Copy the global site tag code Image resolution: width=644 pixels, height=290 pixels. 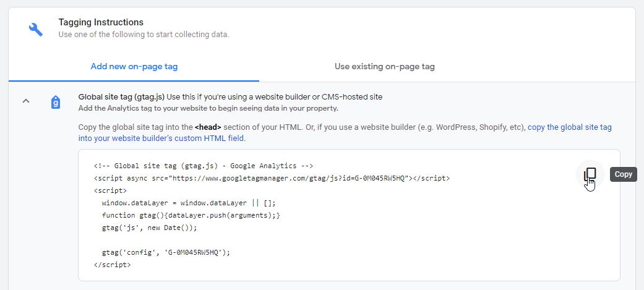590,174
